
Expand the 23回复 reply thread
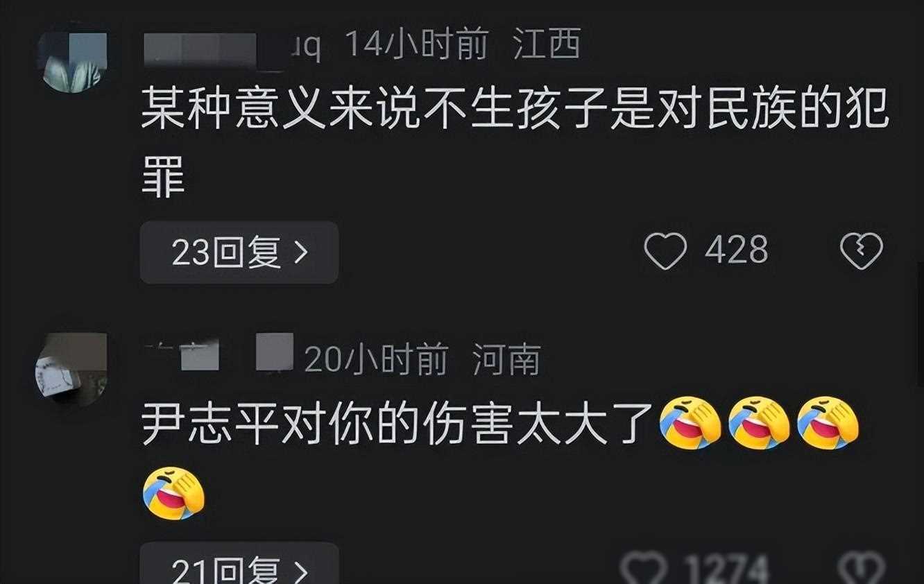pos(239,253)
